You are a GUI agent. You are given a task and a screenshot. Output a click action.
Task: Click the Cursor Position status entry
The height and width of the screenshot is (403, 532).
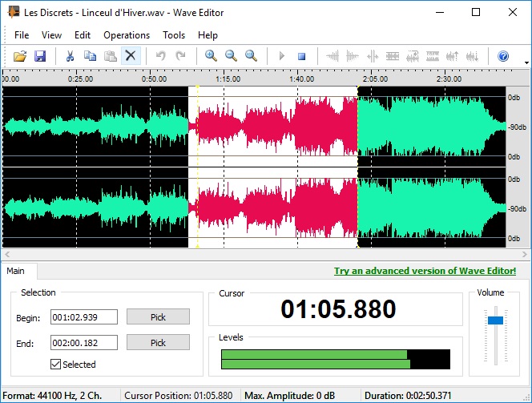[179, 396]
